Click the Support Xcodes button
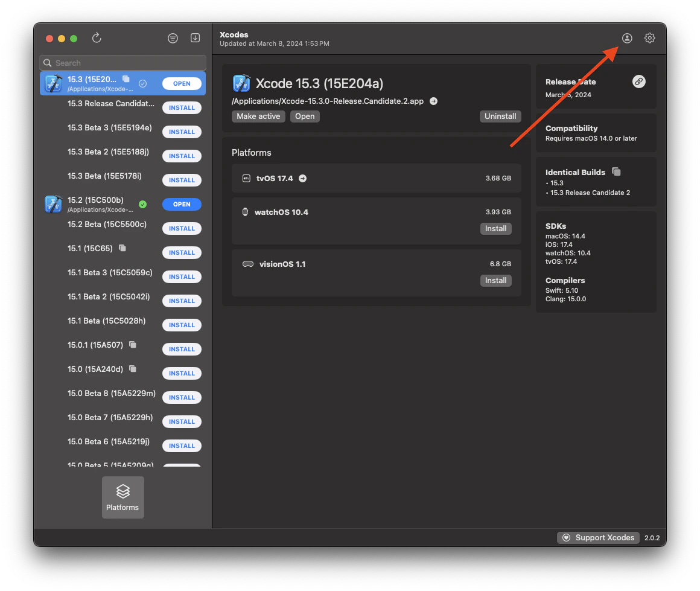This screenshot has width=700, height=591. [598, 537]
